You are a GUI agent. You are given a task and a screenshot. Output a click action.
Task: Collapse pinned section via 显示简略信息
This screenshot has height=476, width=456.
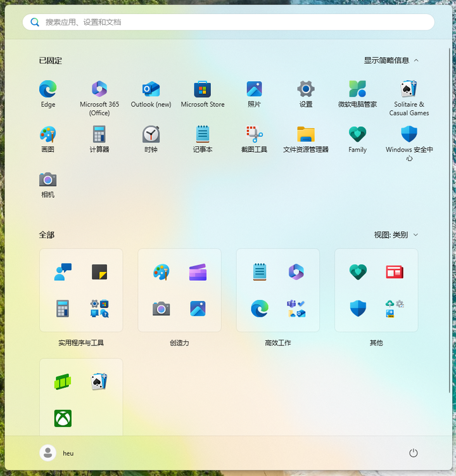click(391, 60)
